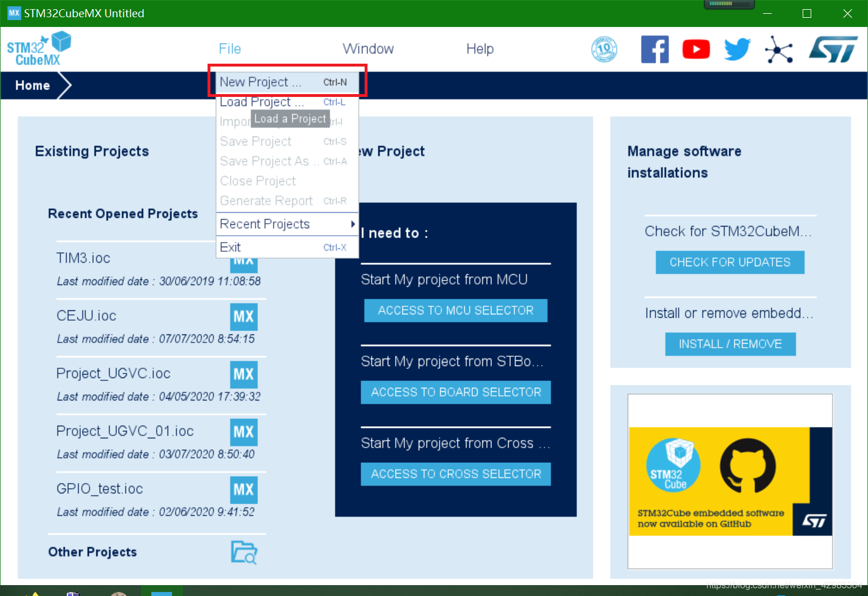Click the Save Project As menu entry
The height and width of the screenshot is (596, 868).
(287, 161)
